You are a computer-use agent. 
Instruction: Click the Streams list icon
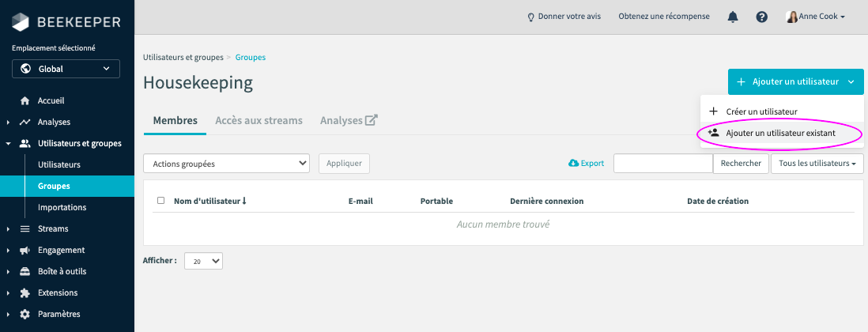[25, 229]
